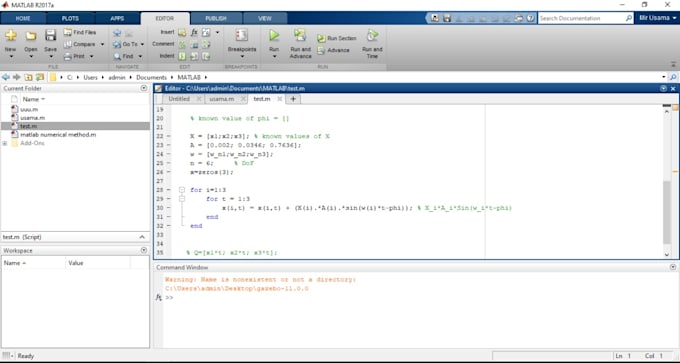Switch to the VIEW ribbon tab
The width and height of the screenshot is (680, 363).
tap(265, 18)
